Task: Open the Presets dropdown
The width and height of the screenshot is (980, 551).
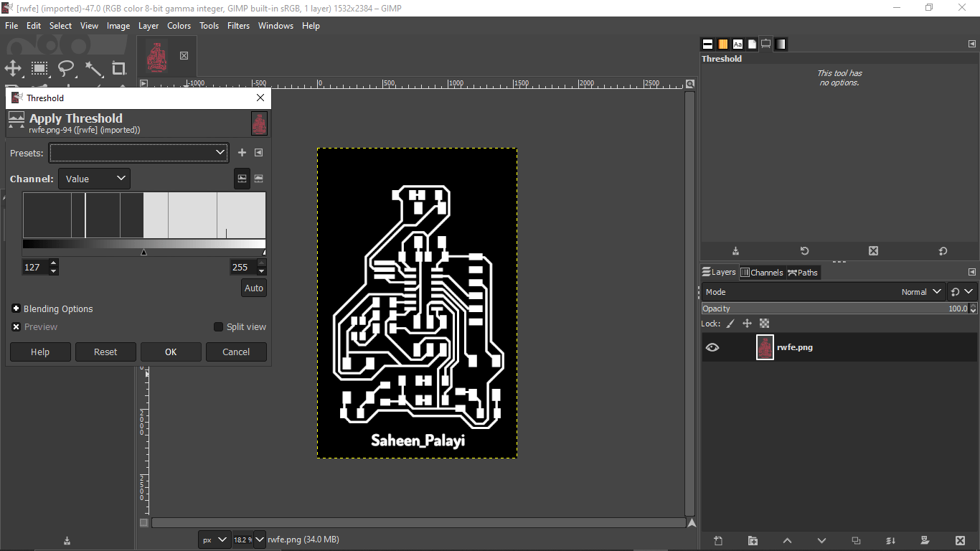Action: click(x=139, y=152)
